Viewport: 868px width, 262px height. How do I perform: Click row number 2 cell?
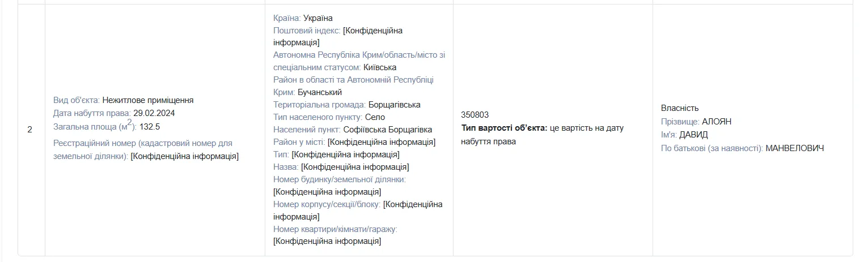[x=29, y=130]
